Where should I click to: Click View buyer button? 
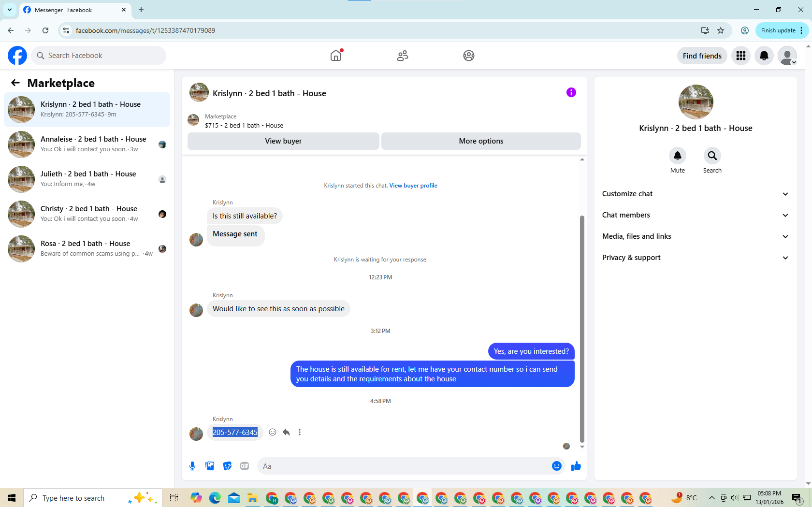tap(283, 141)
